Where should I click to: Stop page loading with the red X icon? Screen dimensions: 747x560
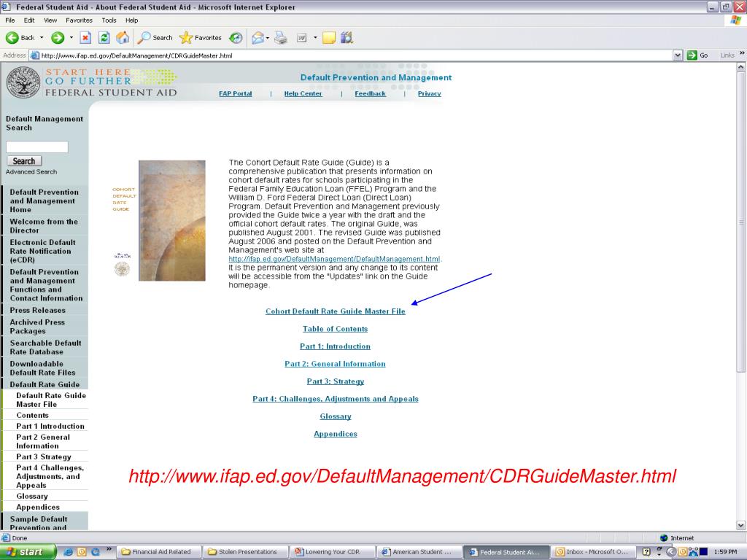point(85,38)
